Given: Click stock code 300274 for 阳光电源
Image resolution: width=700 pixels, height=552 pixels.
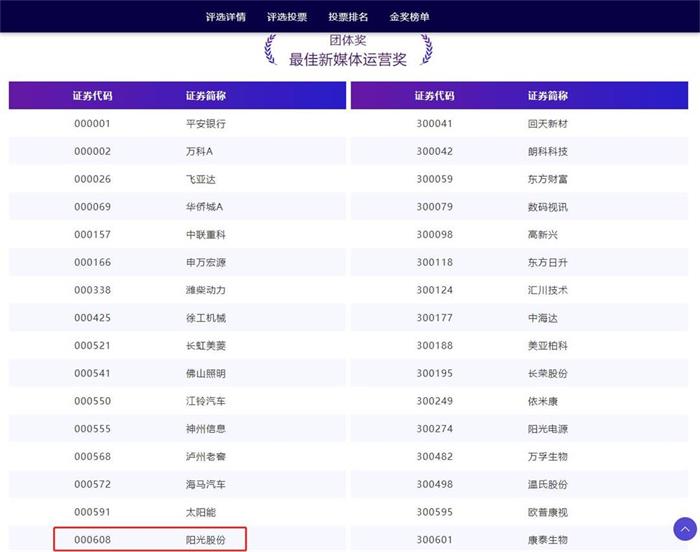Looking at the screenshot, I should [x=434, y=429].
